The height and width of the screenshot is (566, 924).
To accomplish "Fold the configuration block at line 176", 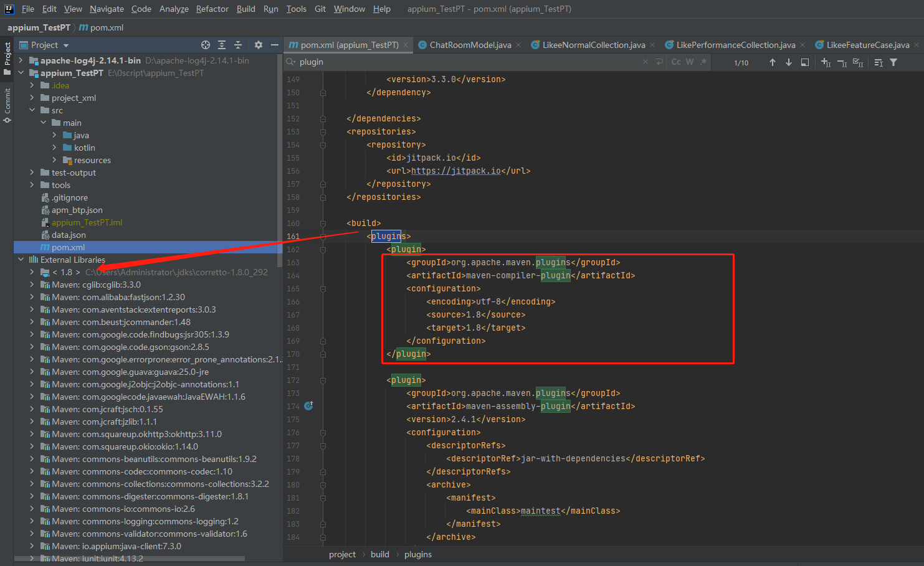I will point(323,432).
